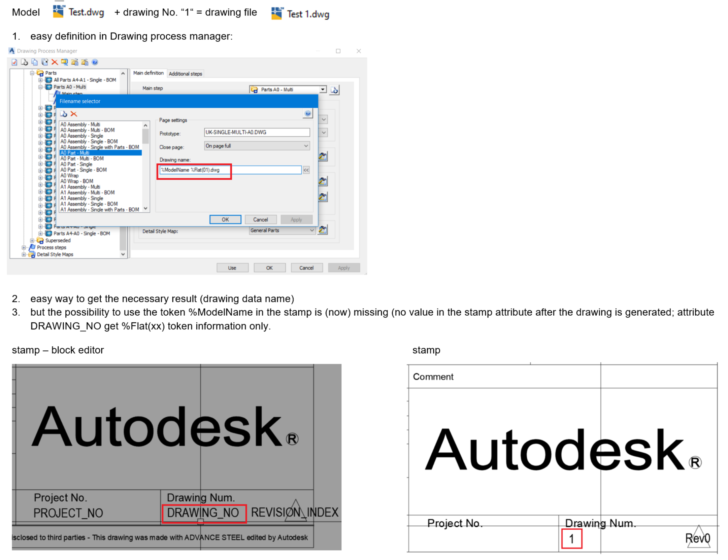This screenshot has height=560, width=728.
Task: Collapse the Parts A0 - Multi tree node
Action: click(40, 87)
